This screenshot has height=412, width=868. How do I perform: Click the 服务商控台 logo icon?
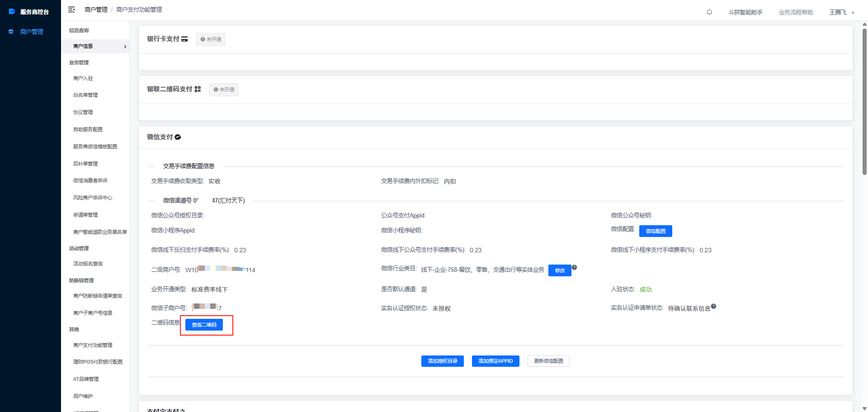[x=12, y=11]
